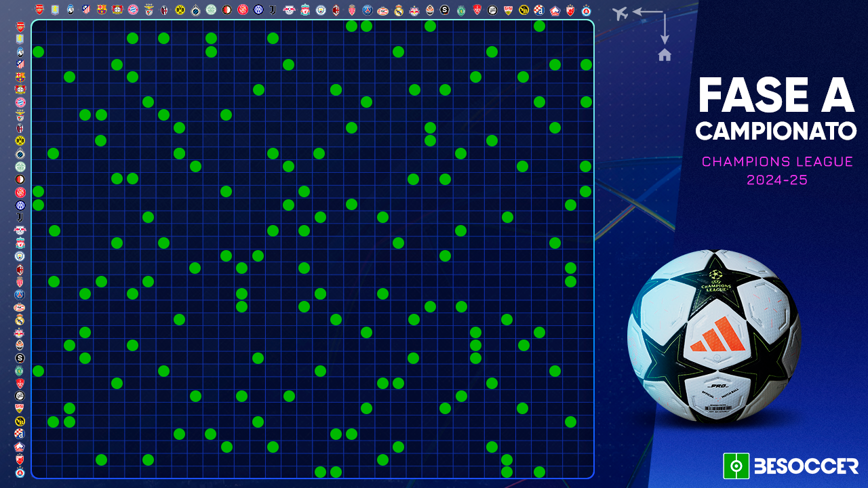This screenshot has height=488, width=868.
Task: Click the Arsenal crest in the left column
Action: tap(20, 26)
